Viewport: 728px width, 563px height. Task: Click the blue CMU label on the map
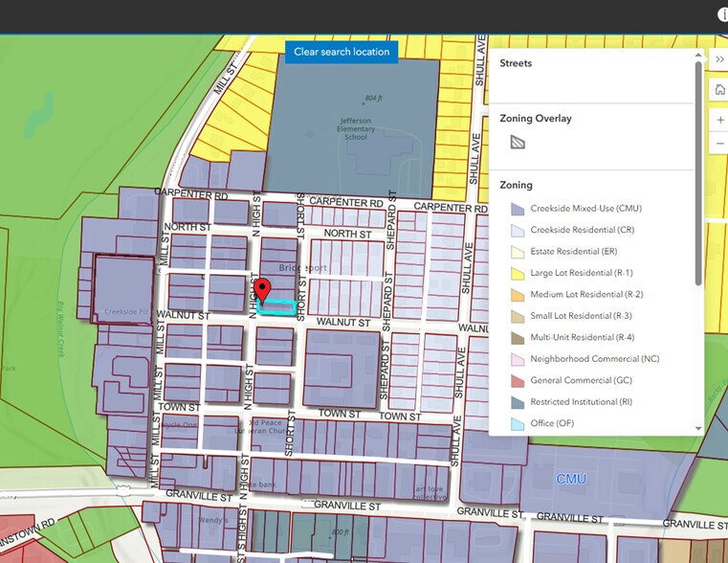coord(571,479)
